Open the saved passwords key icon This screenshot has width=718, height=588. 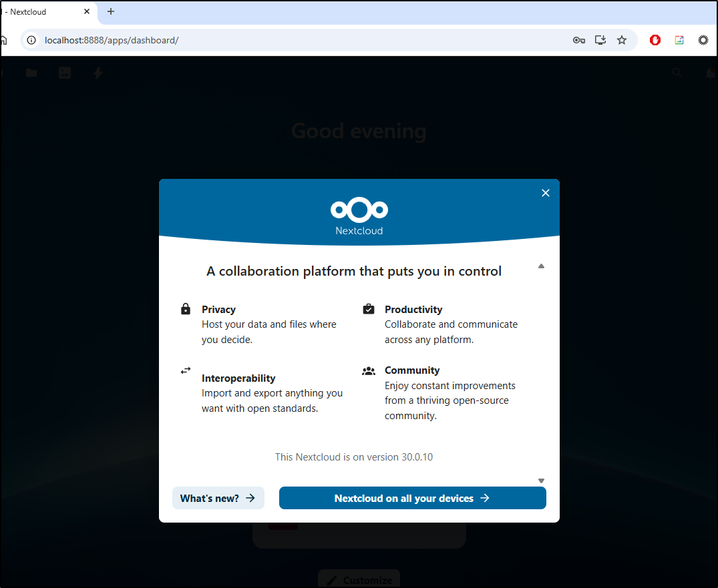(x=579, y=40)
